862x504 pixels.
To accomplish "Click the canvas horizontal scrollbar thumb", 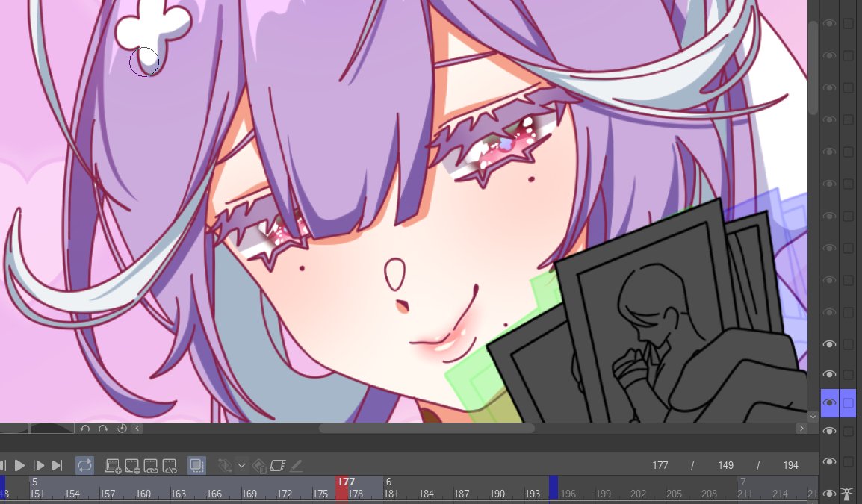I will click(x=427, y=428).
